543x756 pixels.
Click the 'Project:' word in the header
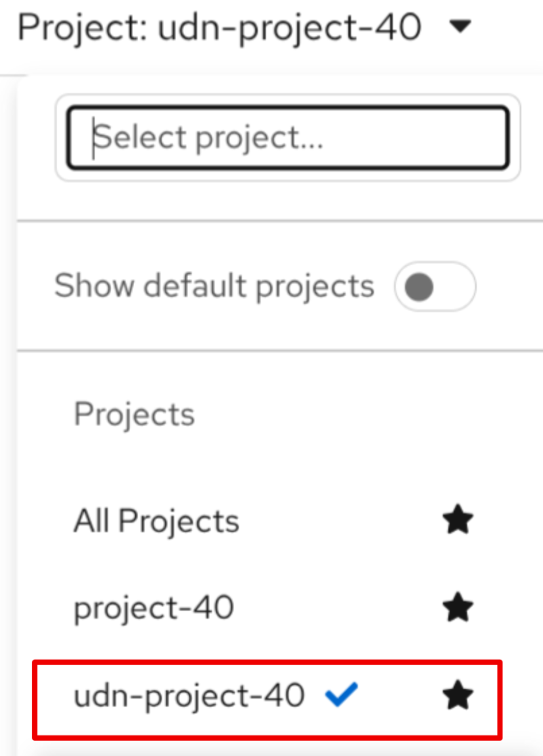[x=82, y=28]
